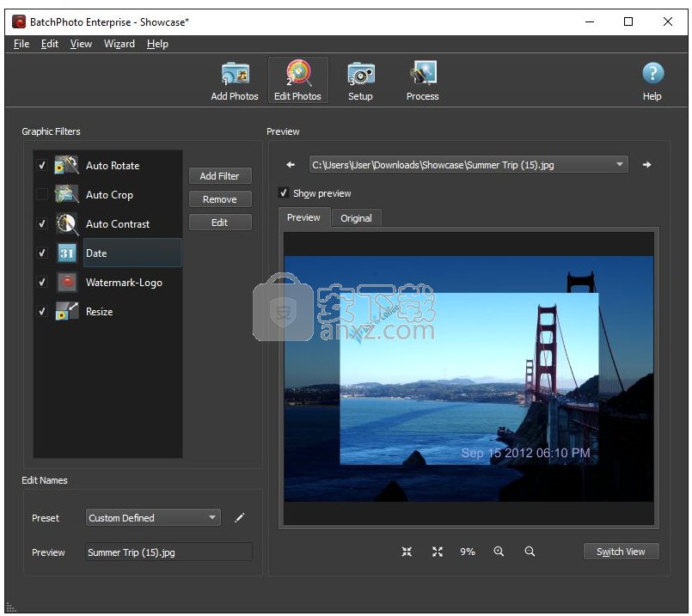Minimize the BatchPhoto window
Screen dimensions: 692x616
(x=590, y=21)
